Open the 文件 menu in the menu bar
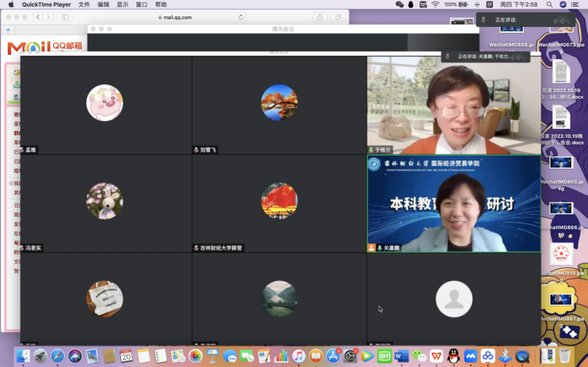This screenshot has height=367, width=588. tap(84, 4)
